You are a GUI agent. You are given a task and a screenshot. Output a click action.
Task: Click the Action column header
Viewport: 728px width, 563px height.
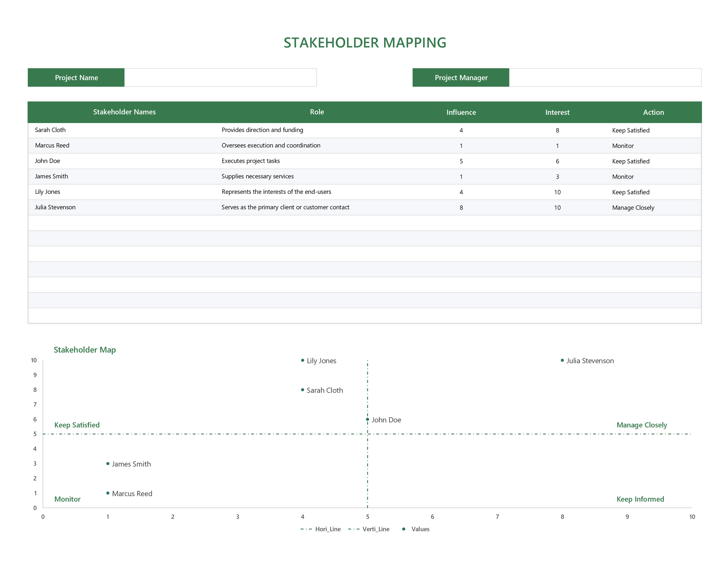pyautogui.click(x=653, y=112)
